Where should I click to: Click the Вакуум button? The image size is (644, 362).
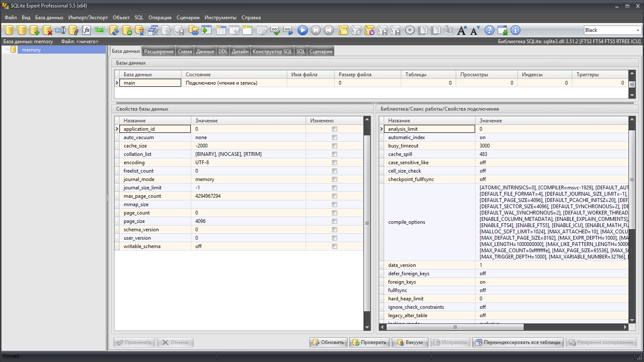[410, 342]
